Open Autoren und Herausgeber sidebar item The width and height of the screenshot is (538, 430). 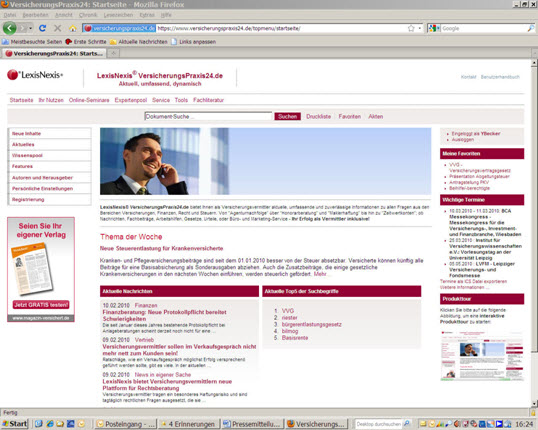(50, 178)
